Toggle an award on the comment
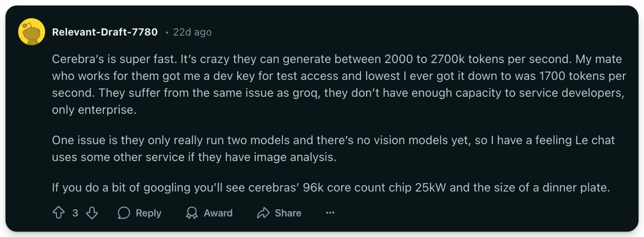 [x=209, y=213]
